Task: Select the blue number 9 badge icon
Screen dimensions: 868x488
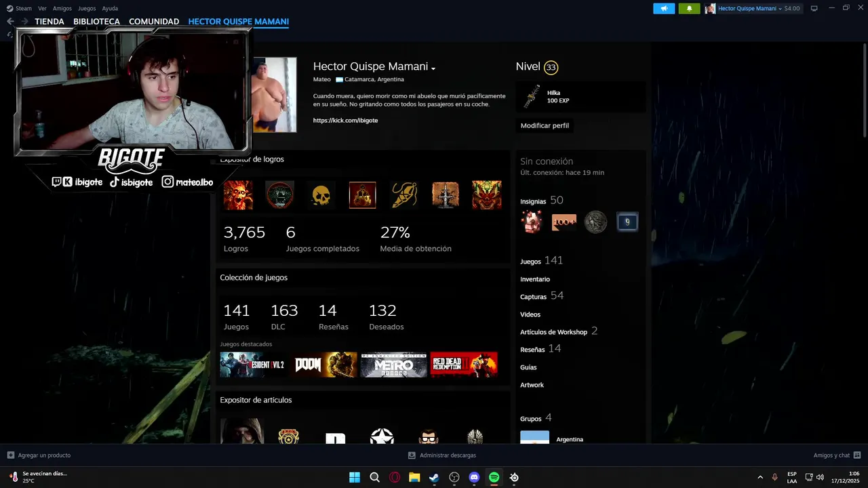Action: (627, 222)
